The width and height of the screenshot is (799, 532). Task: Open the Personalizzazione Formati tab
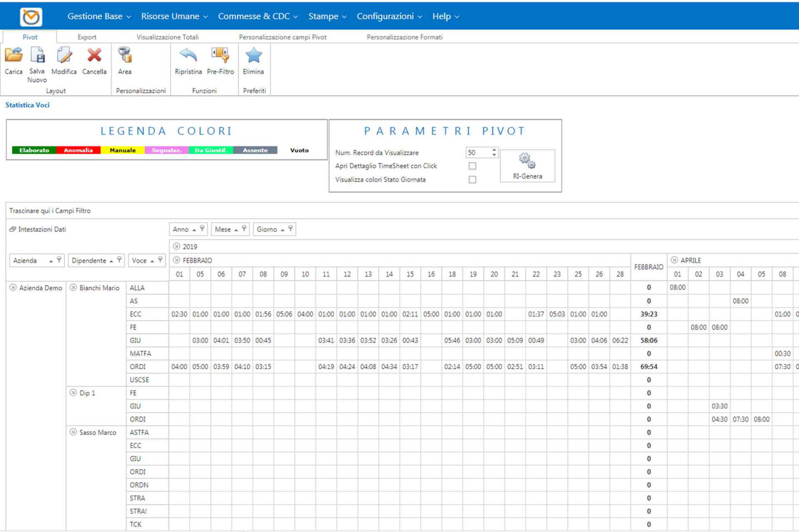point(404,37)
